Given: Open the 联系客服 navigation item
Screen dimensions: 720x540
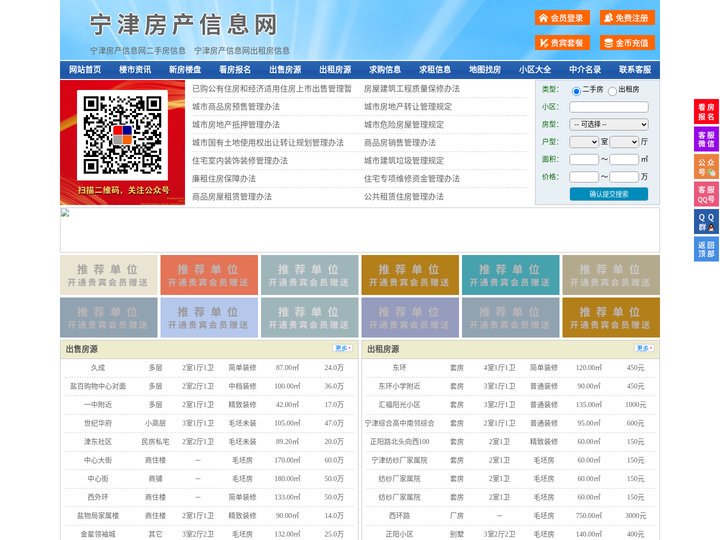Looking at the screenshot, I should pyautogui.click(x=635, y=70).
